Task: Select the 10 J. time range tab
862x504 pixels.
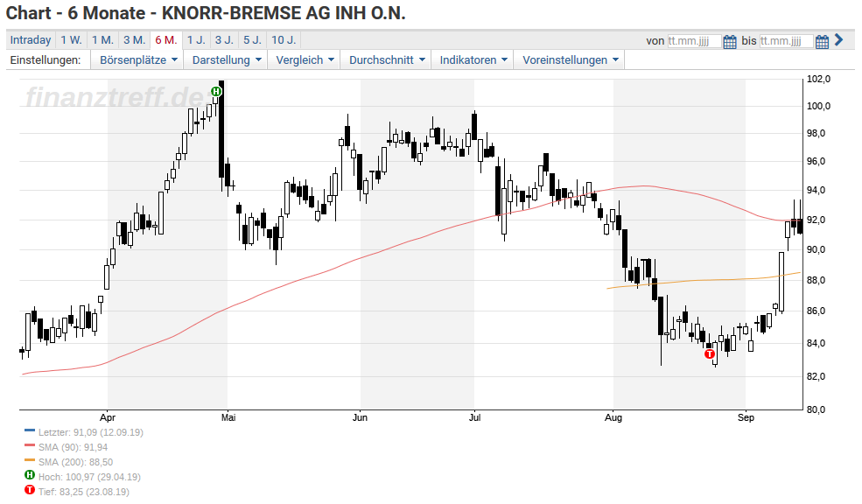Action: click(x=284, y=40)
